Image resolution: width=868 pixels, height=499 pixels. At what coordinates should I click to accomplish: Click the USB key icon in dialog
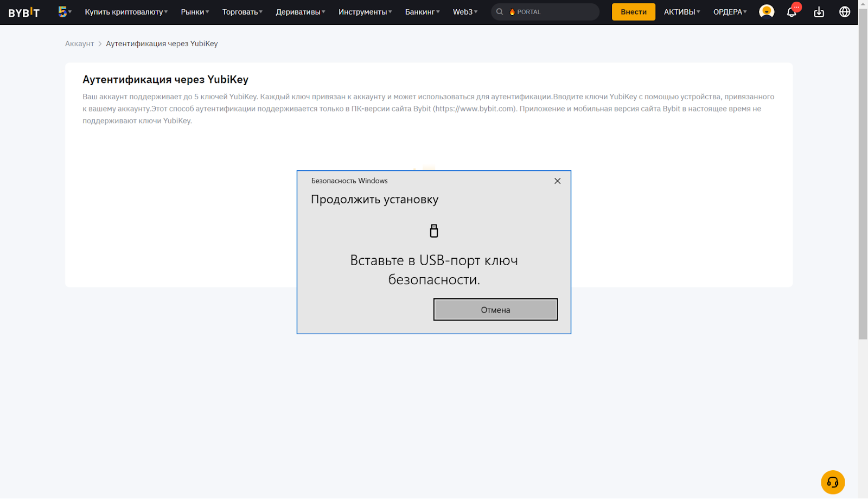pyautogui.click(x=434, y=231)
